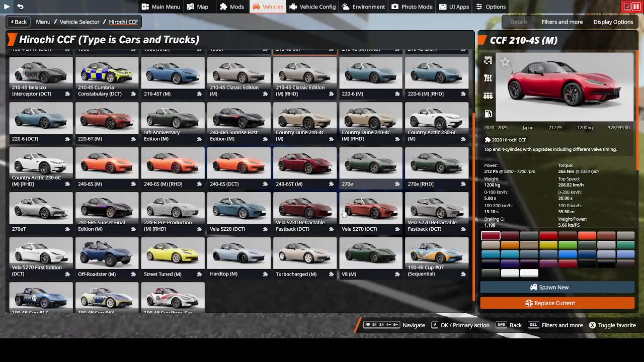Pick the orange paint swatch
This screenshot has height=362, width=644.
tap(510, 245)
